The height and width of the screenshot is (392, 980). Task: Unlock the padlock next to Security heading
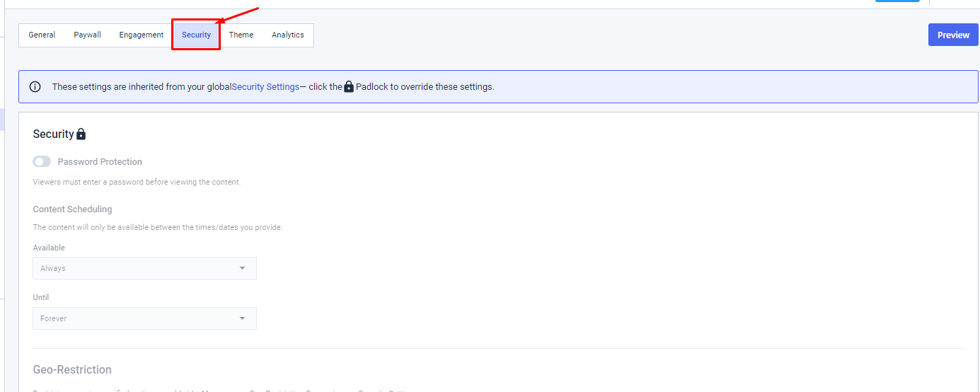click(81, 134)
